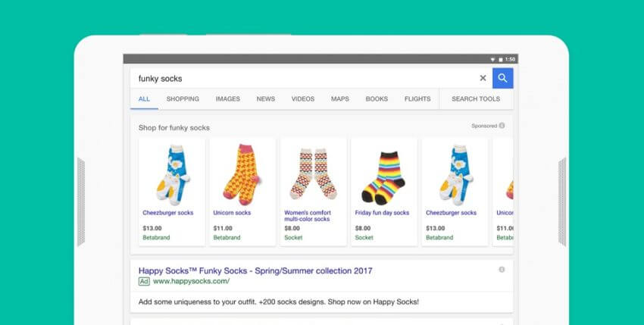Click Socket under Women's comfort socks
This screenshot has width=644, height=325.
click(293, 237)
